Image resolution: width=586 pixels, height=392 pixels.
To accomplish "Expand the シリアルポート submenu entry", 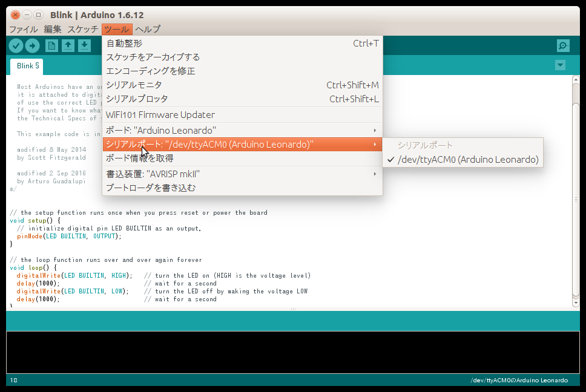I will (x=242, y=144).
